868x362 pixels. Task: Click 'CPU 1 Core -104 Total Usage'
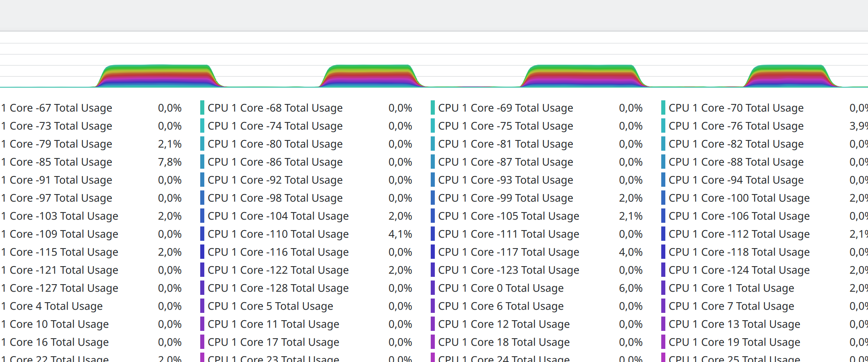[x=278, y=216]
